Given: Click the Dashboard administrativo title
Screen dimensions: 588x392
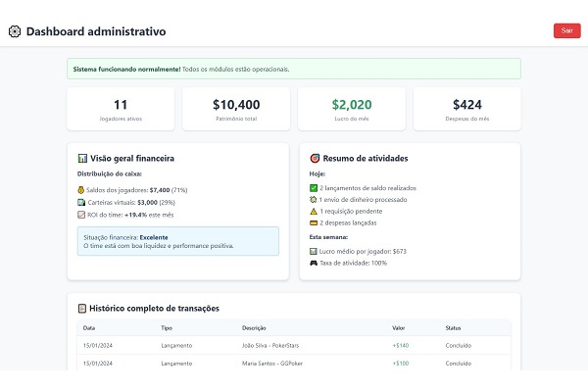Looking at the screenshot, I should [96, 31].
